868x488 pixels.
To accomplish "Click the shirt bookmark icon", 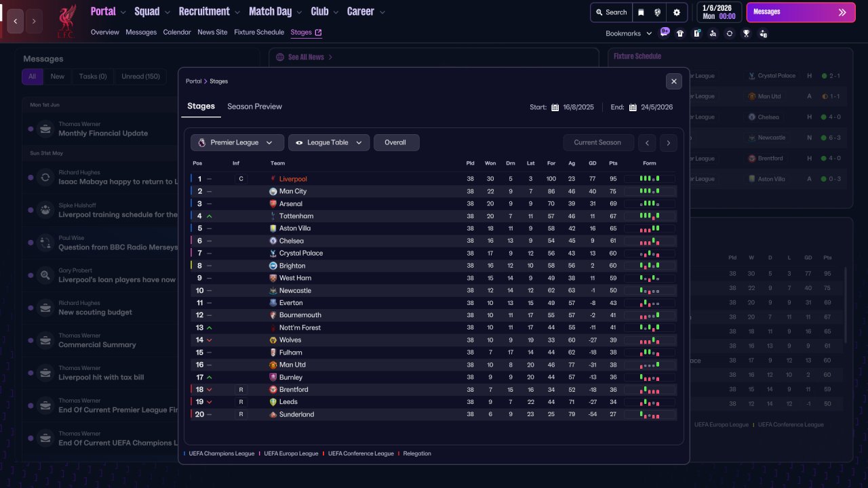I will (680, 33).
